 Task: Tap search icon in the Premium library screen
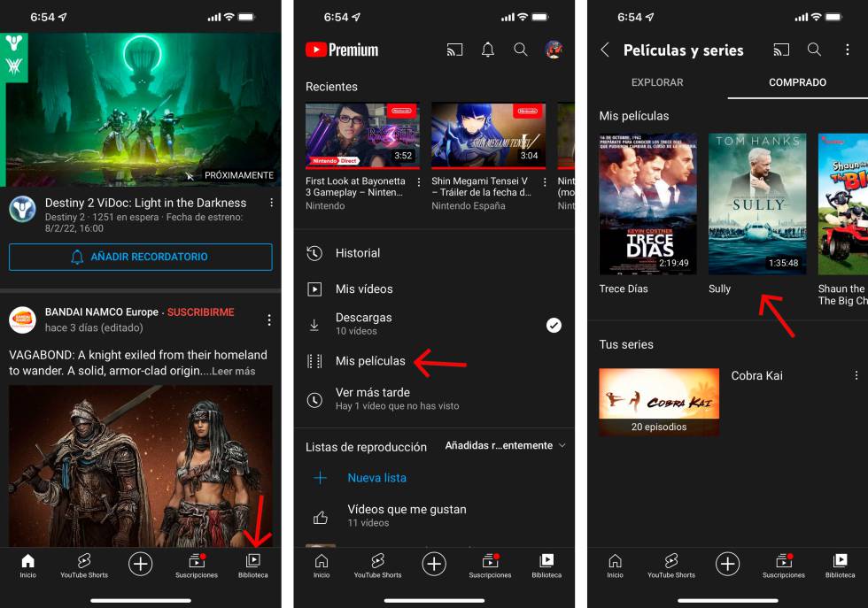click(x=521, y=50)
